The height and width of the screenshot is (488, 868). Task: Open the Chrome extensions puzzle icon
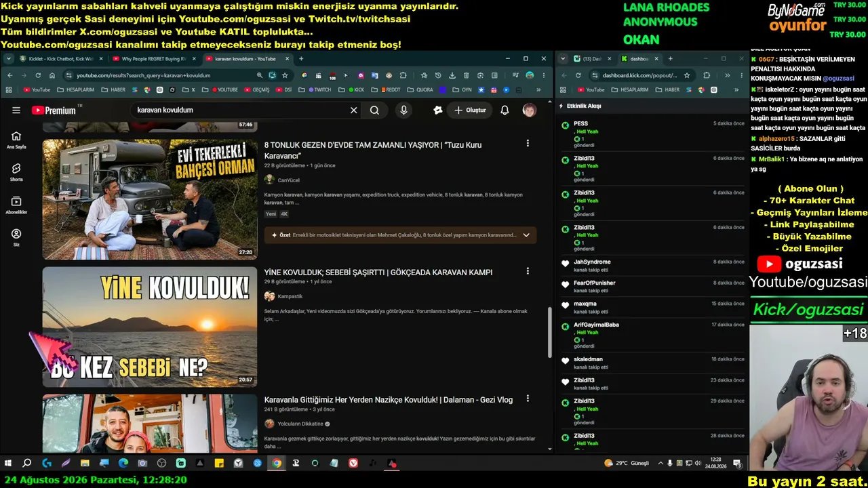403,75
